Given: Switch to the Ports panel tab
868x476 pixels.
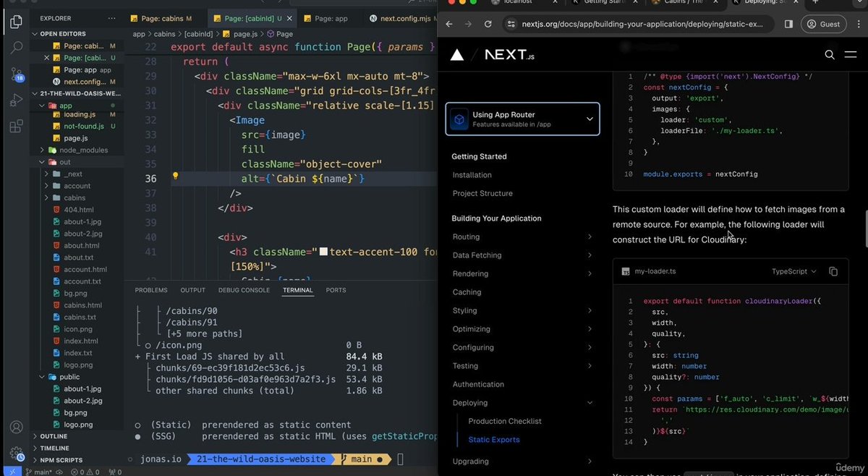Looking at the screenshot, I should (x=336, y=290).
